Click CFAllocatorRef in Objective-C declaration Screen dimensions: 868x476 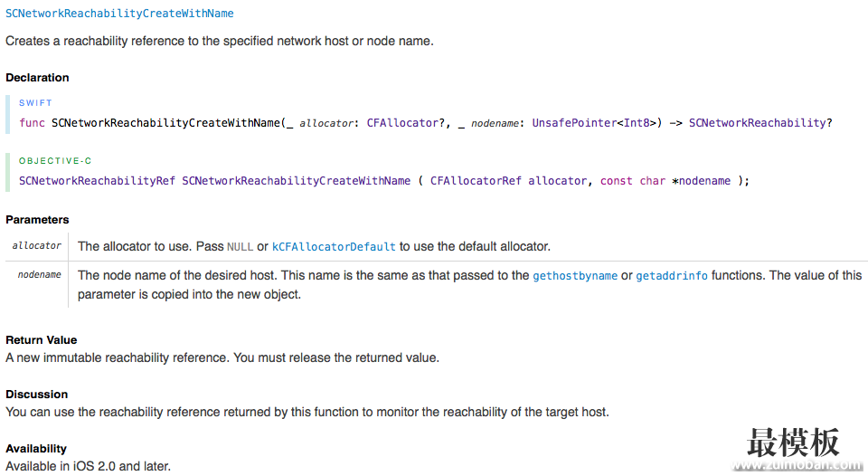[x=476, y=181]
